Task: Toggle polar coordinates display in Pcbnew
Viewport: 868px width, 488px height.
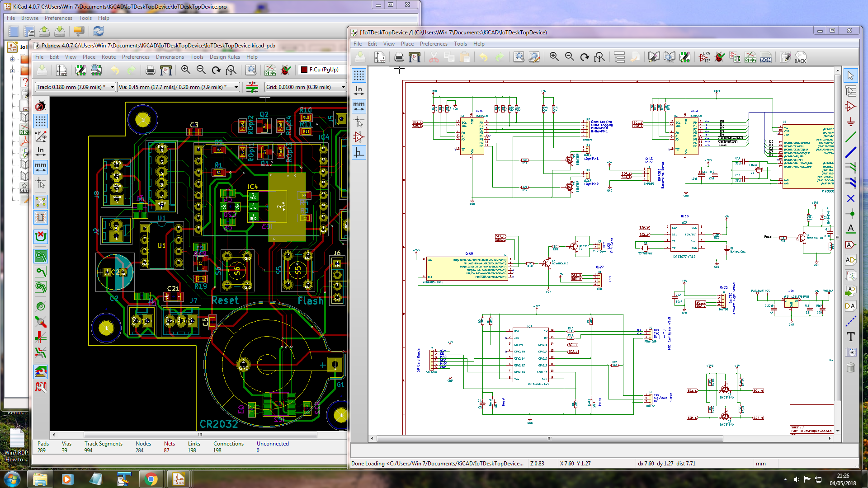Action: [41, 136]
